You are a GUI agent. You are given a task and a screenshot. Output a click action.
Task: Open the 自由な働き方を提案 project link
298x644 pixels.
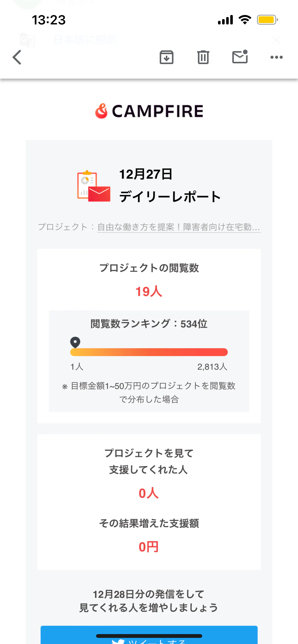[179, 227]
